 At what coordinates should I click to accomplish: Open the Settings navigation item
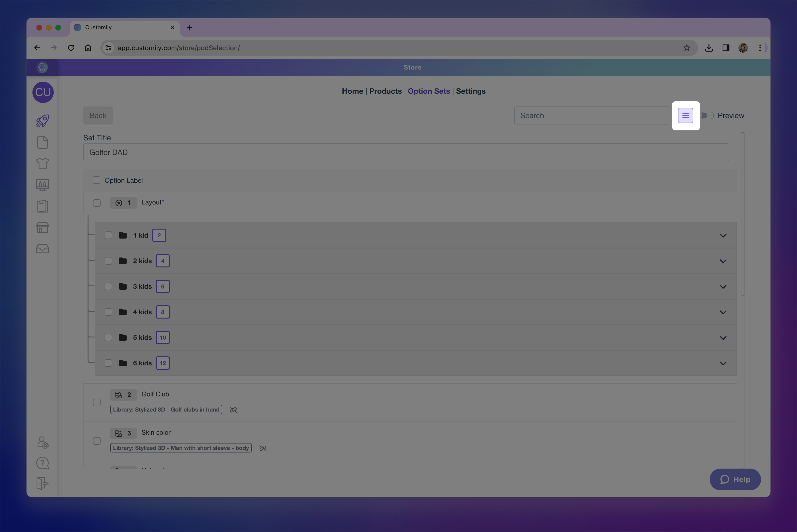click(470, 91)
